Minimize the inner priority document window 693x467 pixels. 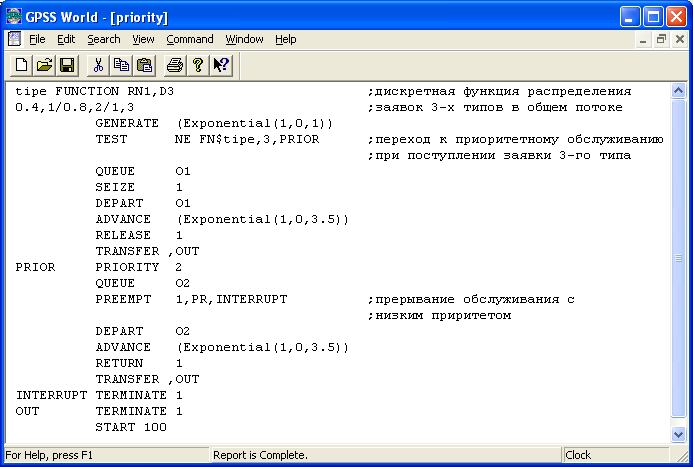643,40
